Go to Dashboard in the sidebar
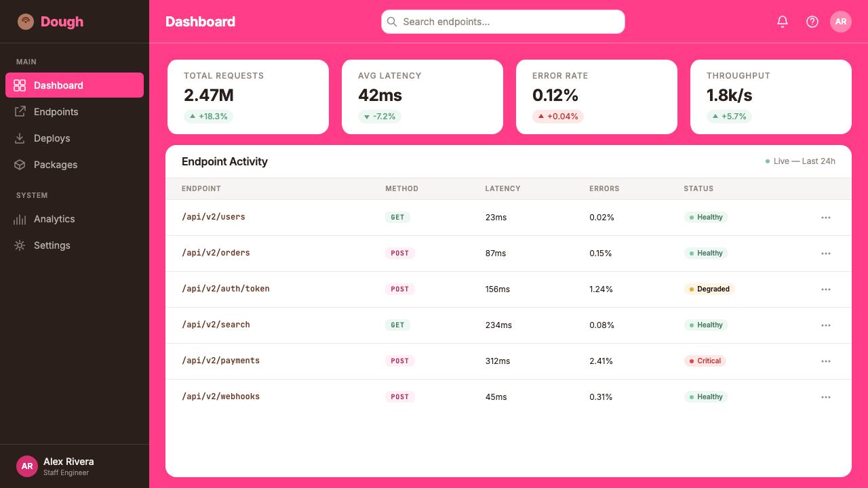Image resolution: width=868 pixels, height=488 pixels. pos(75,85)
